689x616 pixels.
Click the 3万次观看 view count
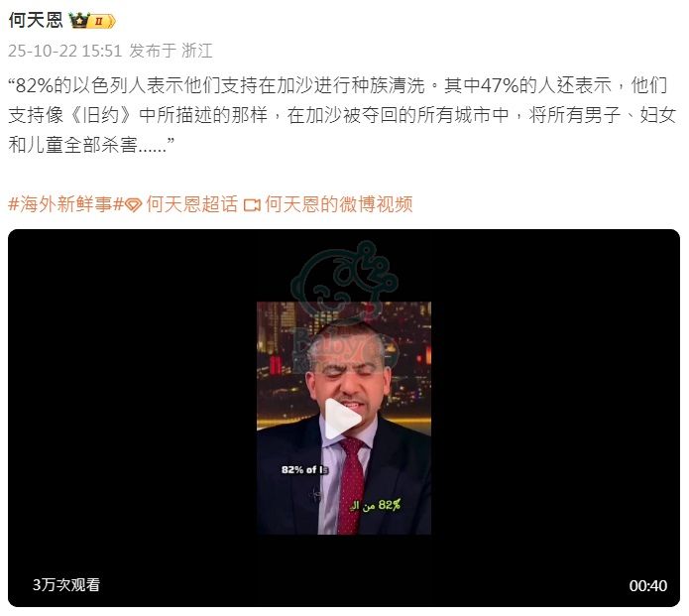pos(66,585)
